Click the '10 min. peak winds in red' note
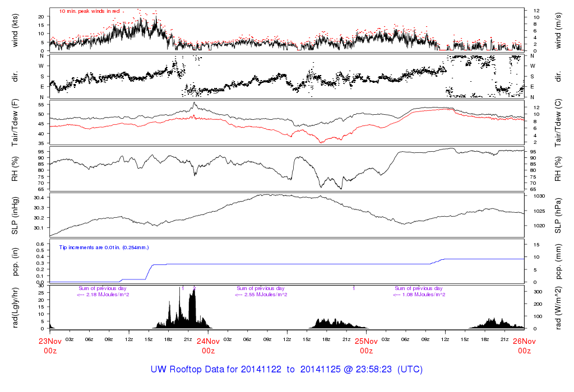 tap(90, 11)
